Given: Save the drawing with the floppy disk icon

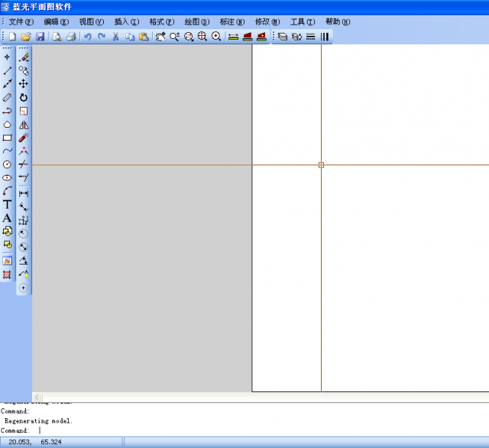Looking at the screenshot, I should coord(40,36).
